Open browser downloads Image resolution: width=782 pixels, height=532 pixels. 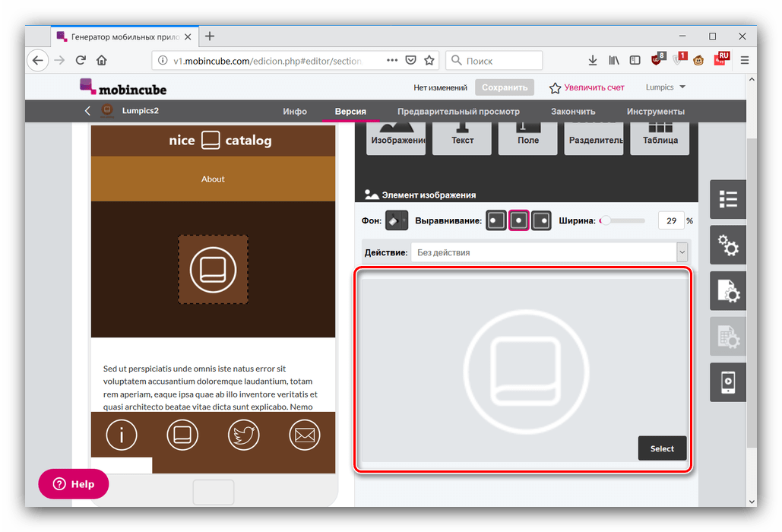pos(593,60)
